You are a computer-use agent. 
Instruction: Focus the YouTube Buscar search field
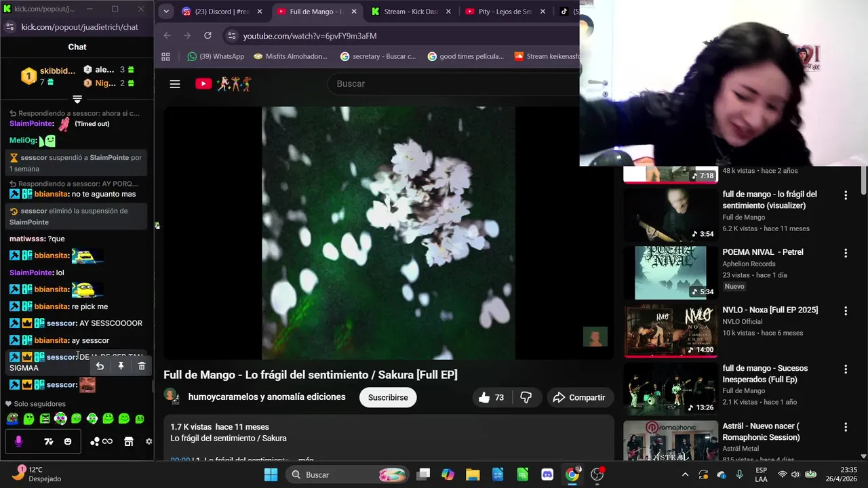point(454,84)
